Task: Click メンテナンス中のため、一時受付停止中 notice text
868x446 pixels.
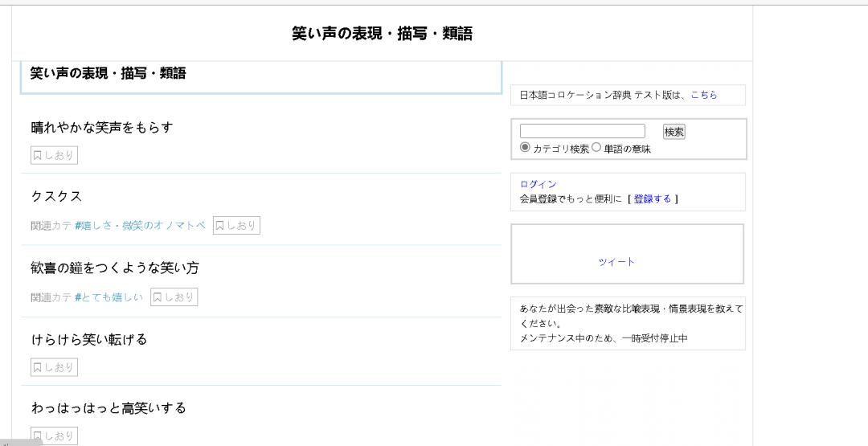Action: (x=604, y=338)
